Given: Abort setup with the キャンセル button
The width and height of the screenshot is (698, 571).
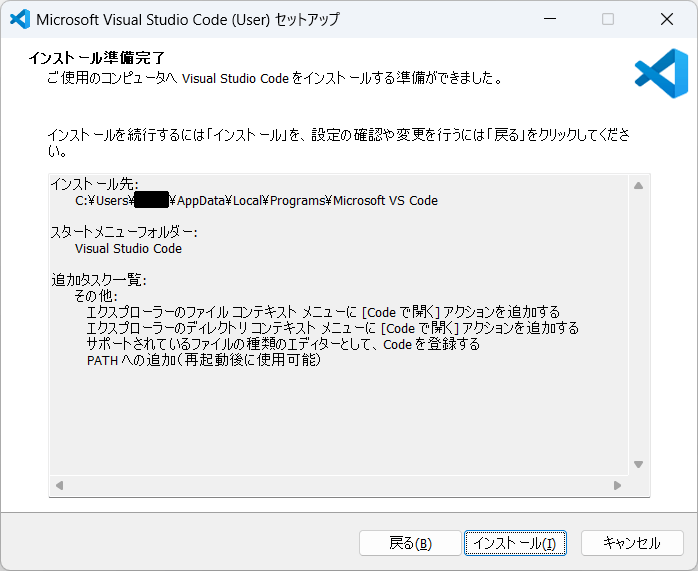Looking at the screenshot, I should click(x=632, y=543).
